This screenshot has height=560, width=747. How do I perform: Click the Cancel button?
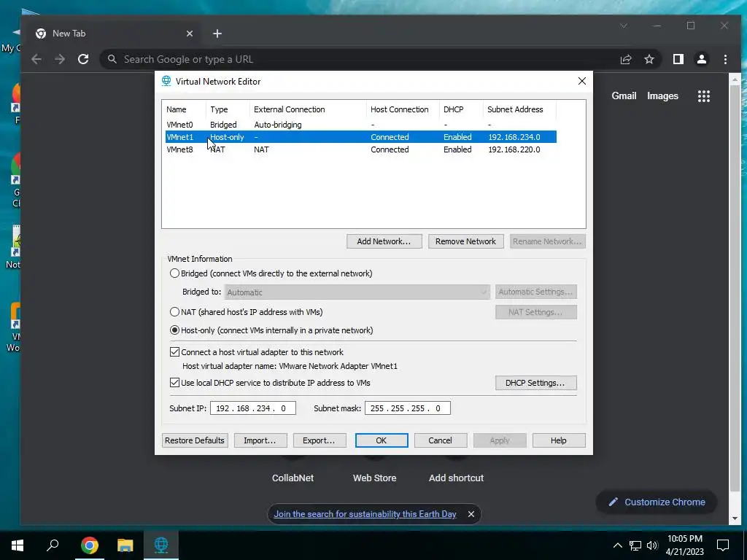[440, 440]
